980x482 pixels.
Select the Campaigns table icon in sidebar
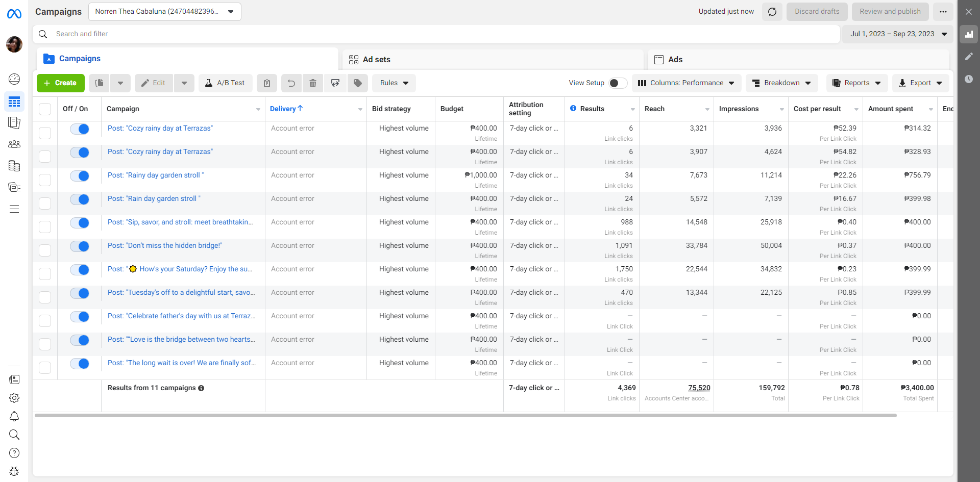14,102
